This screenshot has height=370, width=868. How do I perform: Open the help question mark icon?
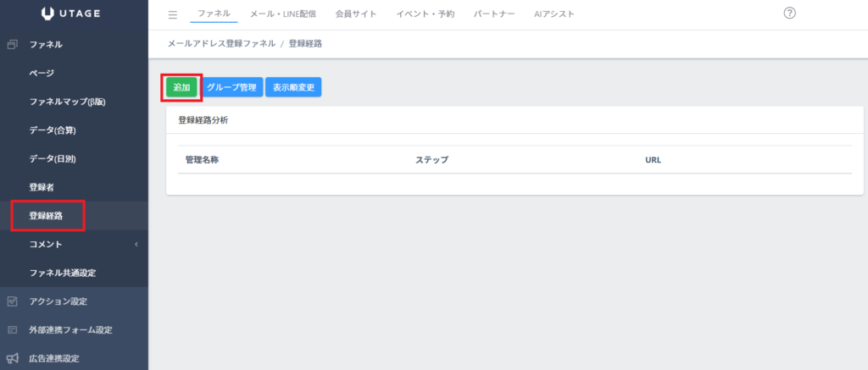(790, 14)
